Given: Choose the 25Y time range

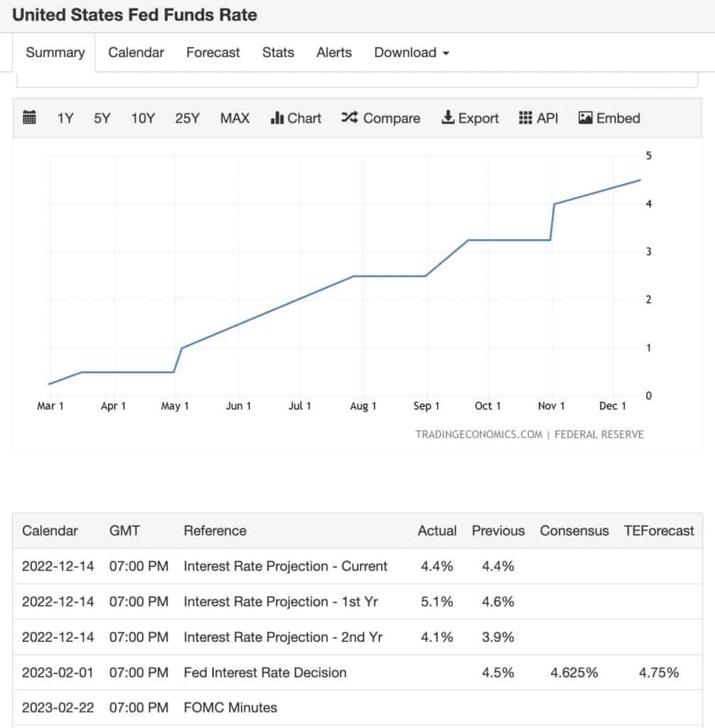Looking at the screenshot, I should pos(187,119).
